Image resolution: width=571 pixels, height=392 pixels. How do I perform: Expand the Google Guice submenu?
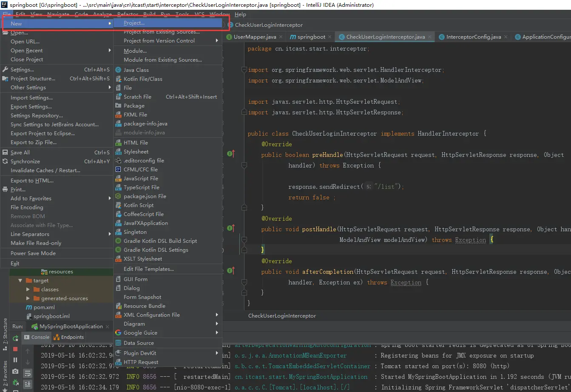[x=168, y=333]
